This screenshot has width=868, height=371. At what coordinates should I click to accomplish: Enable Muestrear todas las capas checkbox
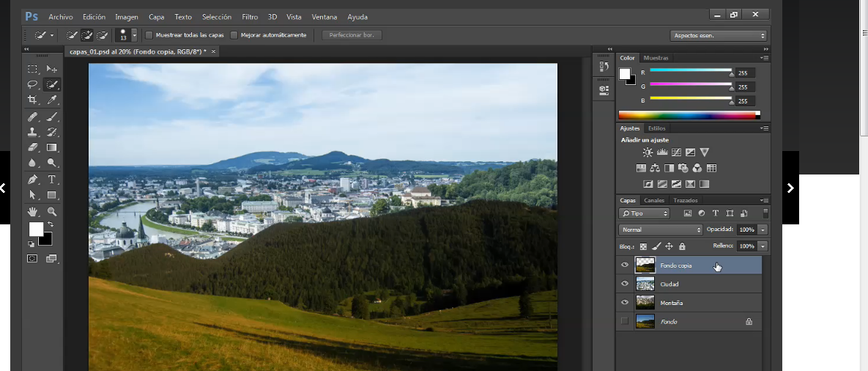149,35
